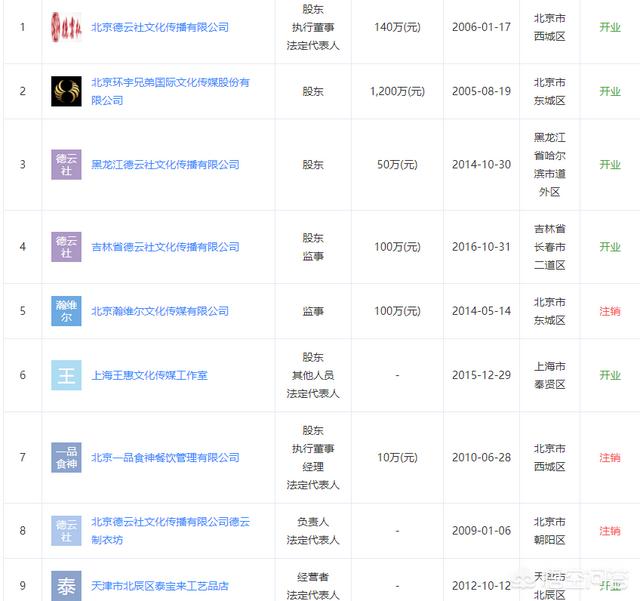Open 天津市北辰区泰宝来工艺品店 link

(x=160, y=586)
